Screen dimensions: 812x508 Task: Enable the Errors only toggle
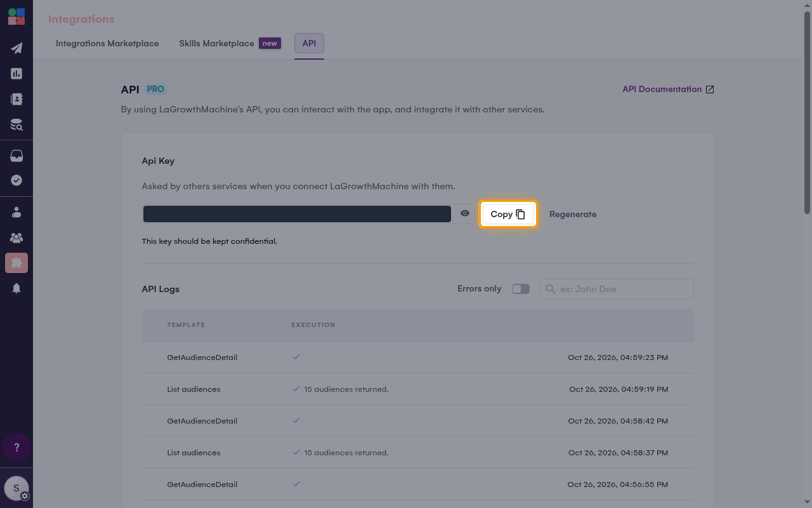pyautogui.click(x=521, y=289)
